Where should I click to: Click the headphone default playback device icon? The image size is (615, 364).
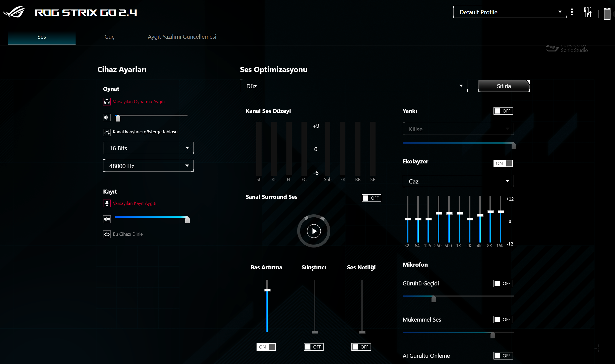pos(107,102)
